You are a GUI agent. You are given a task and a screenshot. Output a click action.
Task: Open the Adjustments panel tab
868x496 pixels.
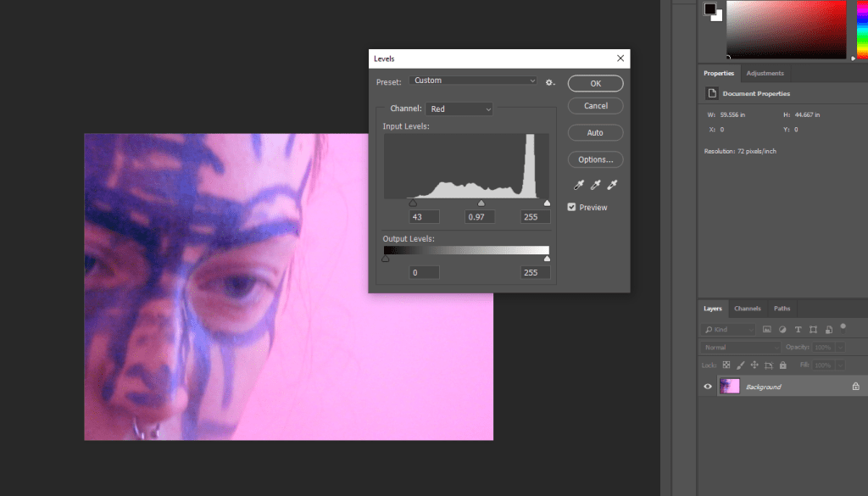(765, 73)
